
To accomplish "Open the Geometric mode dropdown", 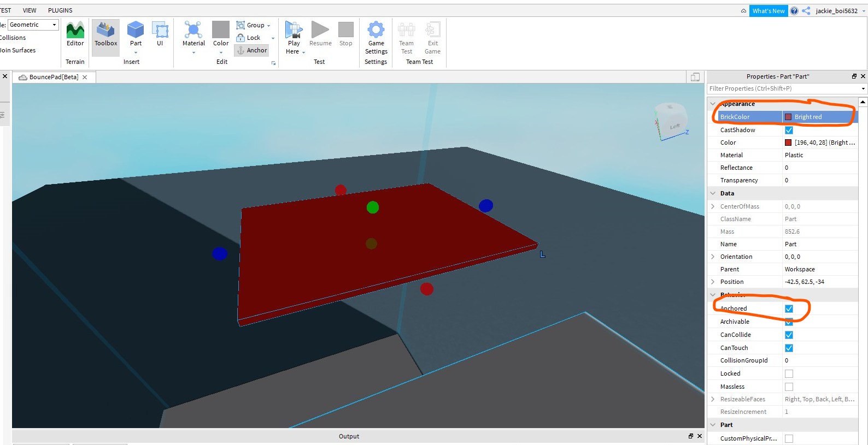I will point(33,25).
